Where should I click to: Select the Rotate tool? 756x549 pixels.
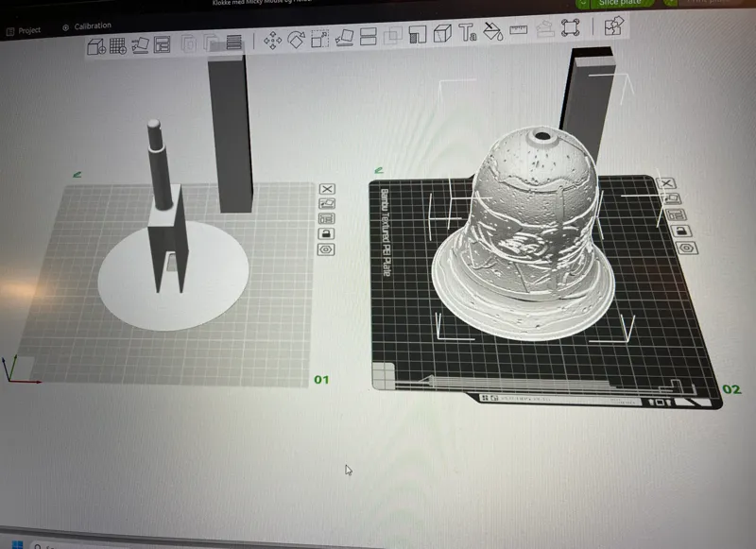point(296,40)
